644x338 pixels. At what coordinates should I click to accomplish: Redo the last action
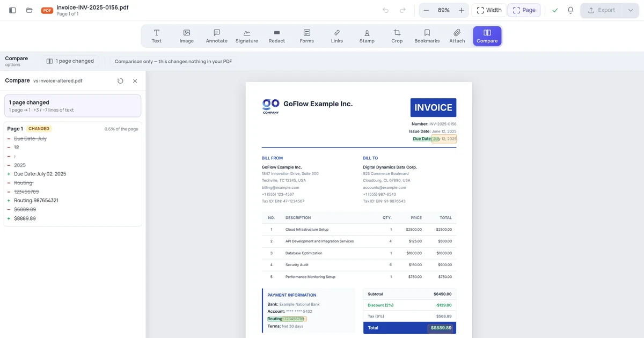coord(402,10)
